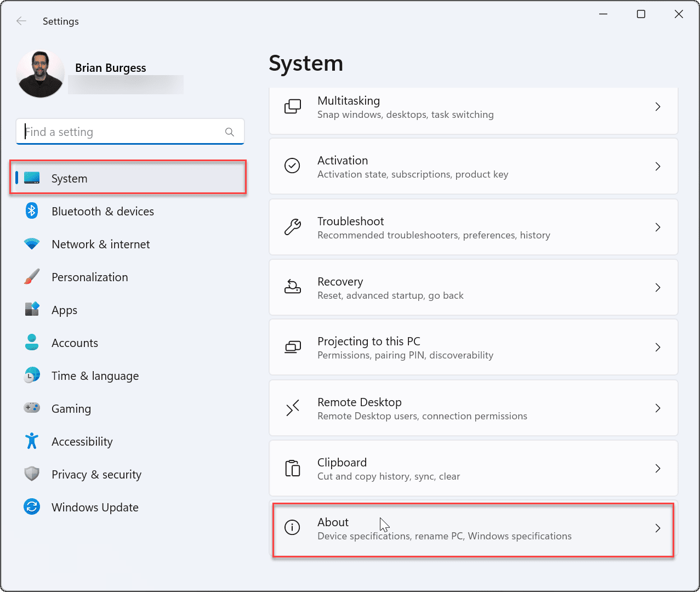Open Network & internet via its Wi-Fi icon
Screen dimensions: 700x592
point(32,243)
